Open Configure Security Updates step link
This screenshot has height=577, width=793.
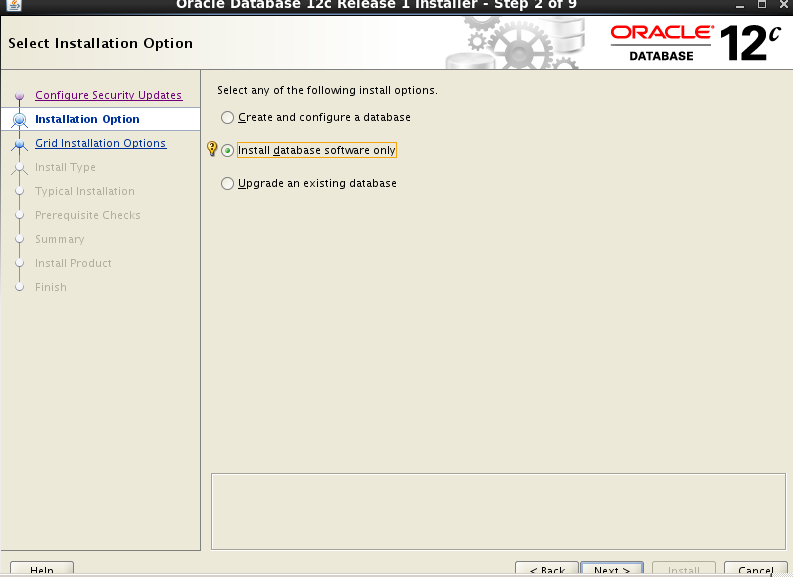(x=108, y=95)
